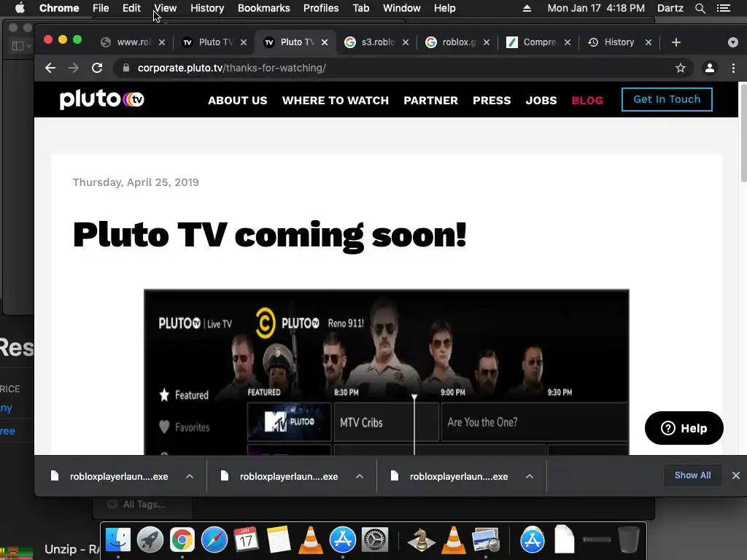Open JOBS page
Viewport: 747px width, 560px height.
pos(541,101)
